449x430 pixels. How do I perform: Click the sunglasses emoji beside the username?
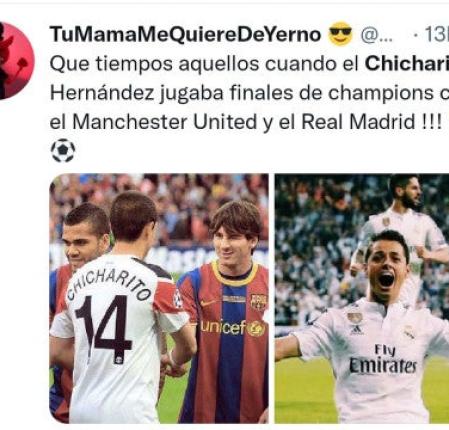click(x=340, y=34)
